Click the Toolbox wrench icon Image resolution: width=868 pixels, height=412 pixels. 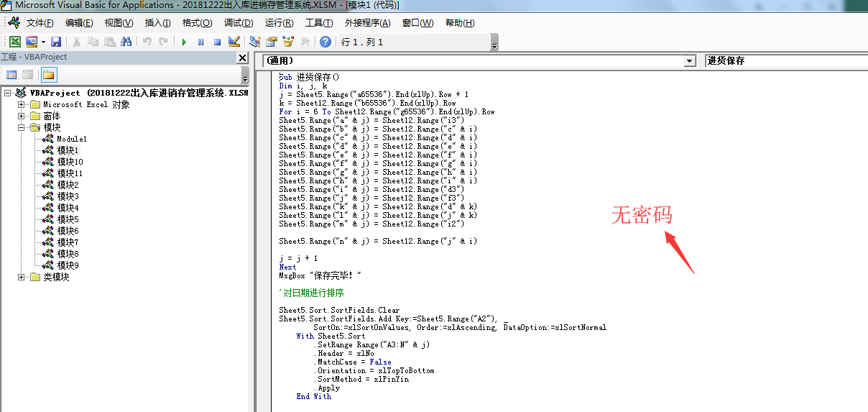pyautogui.click(x=305, y=42)
